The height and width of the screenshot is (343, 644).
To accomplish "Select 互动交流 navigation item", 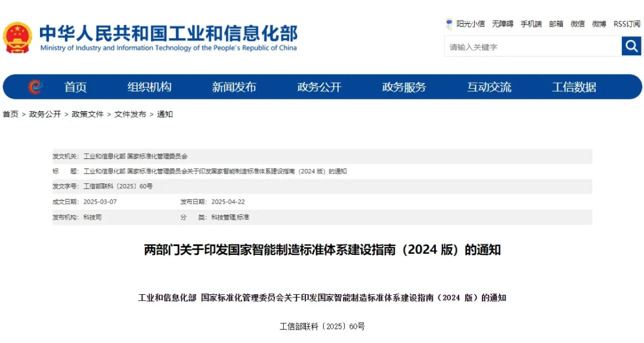I will [489, 87].
